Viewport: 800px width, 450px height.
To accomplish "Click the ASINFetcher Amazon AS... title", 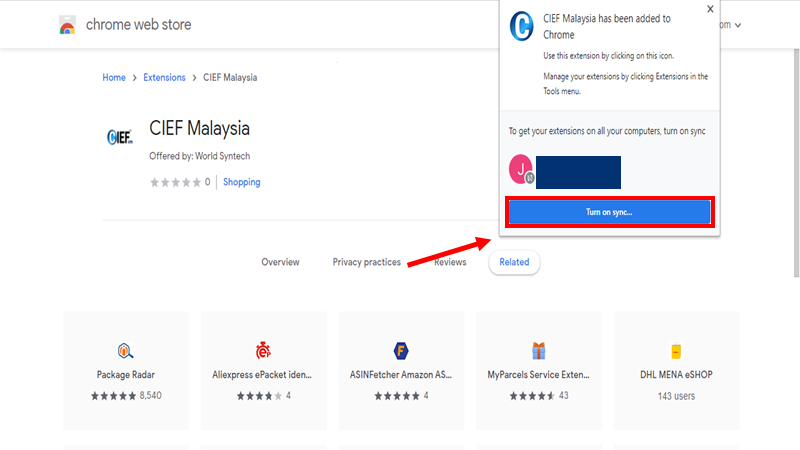I will coord(401,374).
